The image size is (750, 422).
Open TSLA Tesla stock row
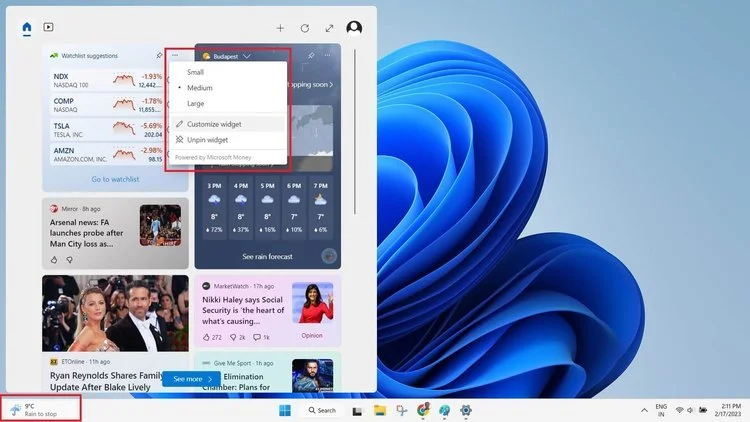[x=107, y=130]
